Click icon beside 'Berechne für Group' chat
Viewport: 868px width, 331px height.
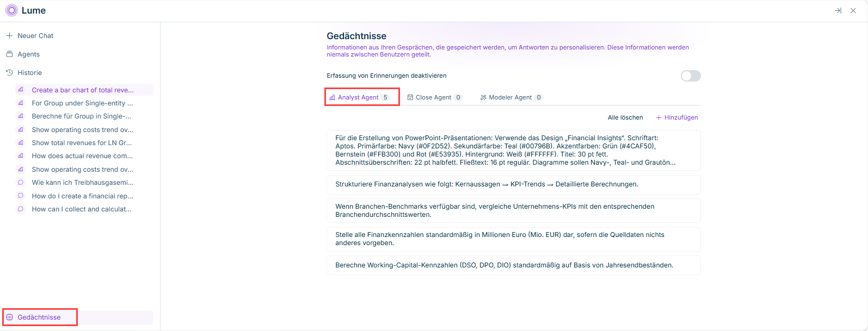(21, 116)
